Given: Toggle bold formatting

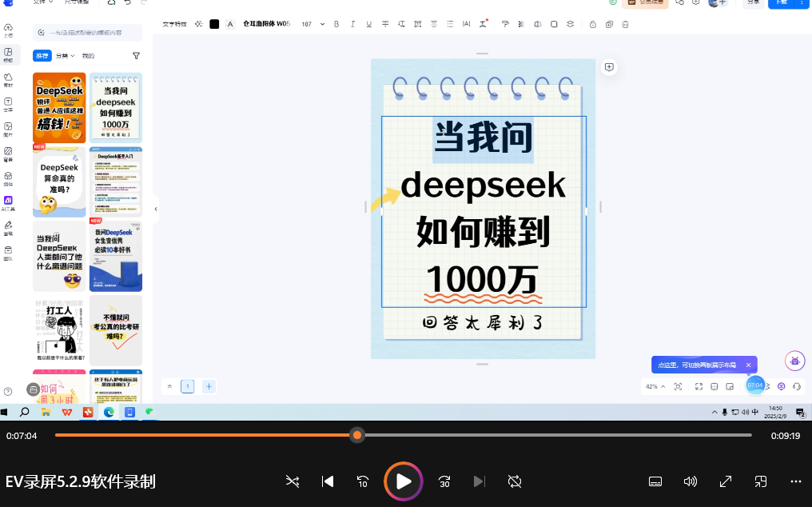Looking at the screenshot, I should (x=336, y=24).
